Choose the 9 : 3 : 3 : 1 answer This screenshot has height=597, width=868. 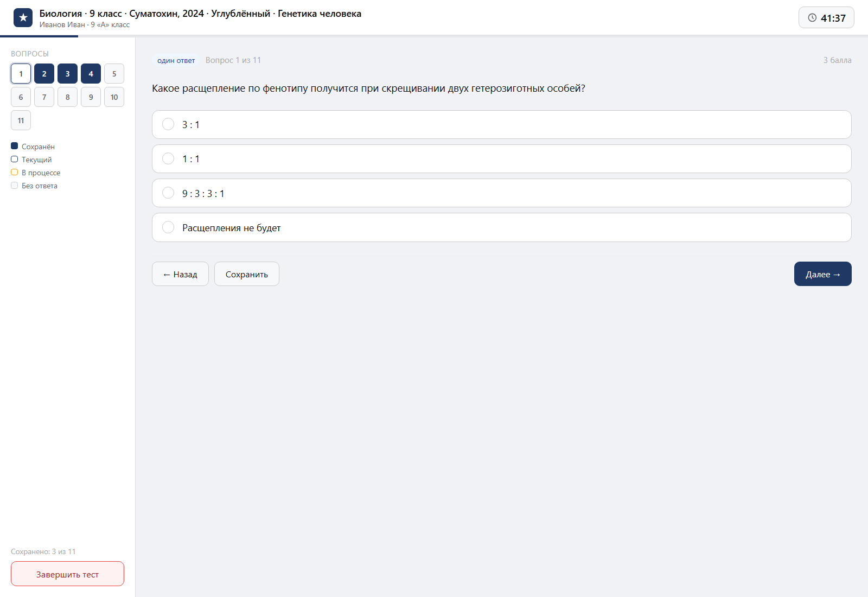[501, 193]
